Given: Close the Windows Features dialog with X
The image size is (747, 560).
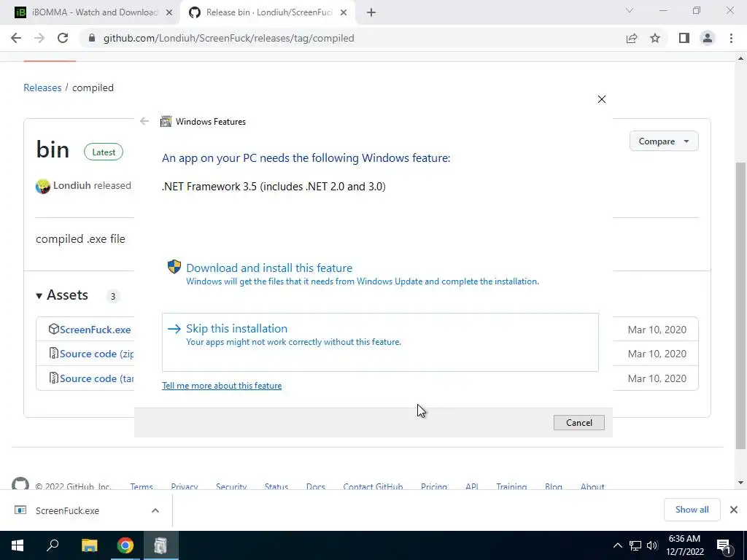Looking at the screenshot, I should point(602,99).
